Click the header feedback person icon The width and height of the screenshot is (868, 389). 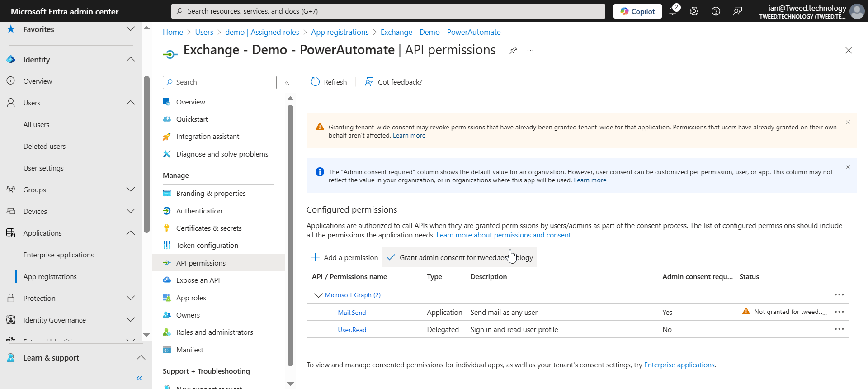pyautogui.click(x=738, y=11)
